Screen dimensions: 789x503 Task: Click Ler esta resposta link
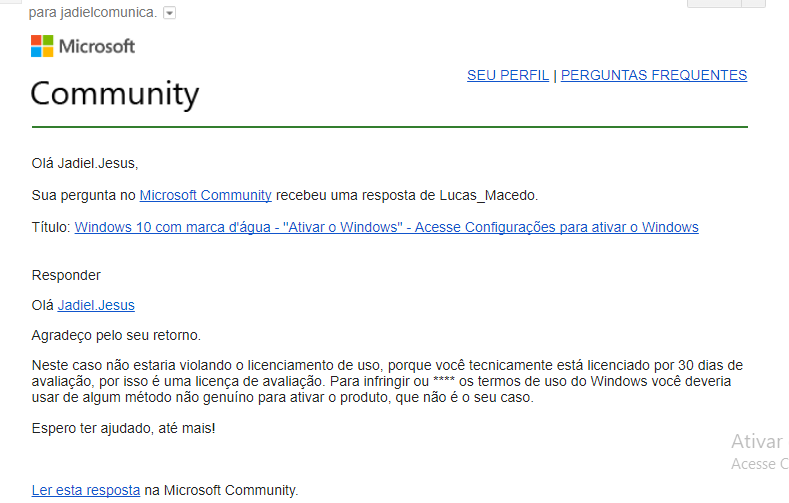click(x=86, y=490)
